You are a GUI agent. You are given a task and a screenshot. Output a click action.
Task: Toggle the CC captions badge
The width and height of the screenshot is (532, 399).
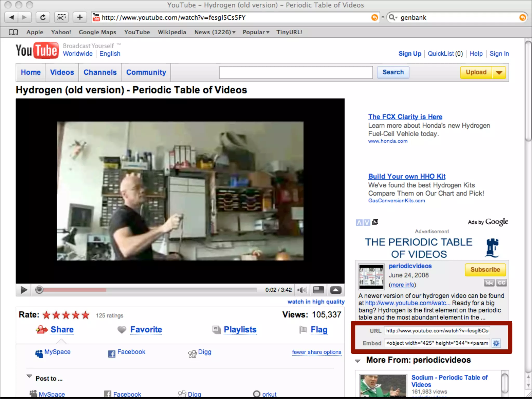[x=501, y=283]
